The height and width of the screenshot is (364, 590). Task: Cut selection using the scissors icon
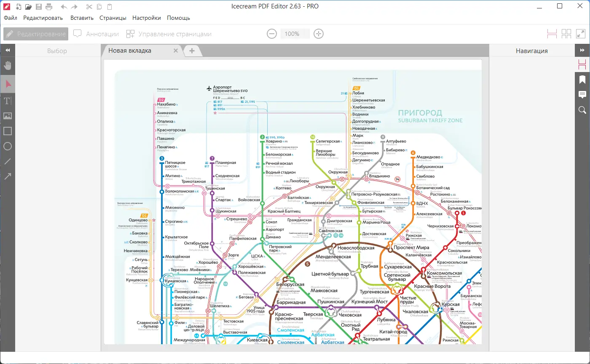[88, 6]
